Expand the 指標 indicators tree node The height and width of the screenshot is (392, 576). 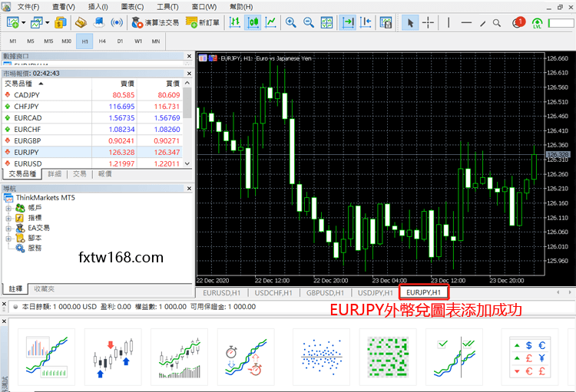[9, 218]
